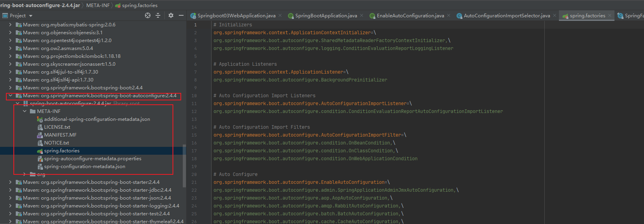Open Project panel settings gear

click(x=171, y=15)
